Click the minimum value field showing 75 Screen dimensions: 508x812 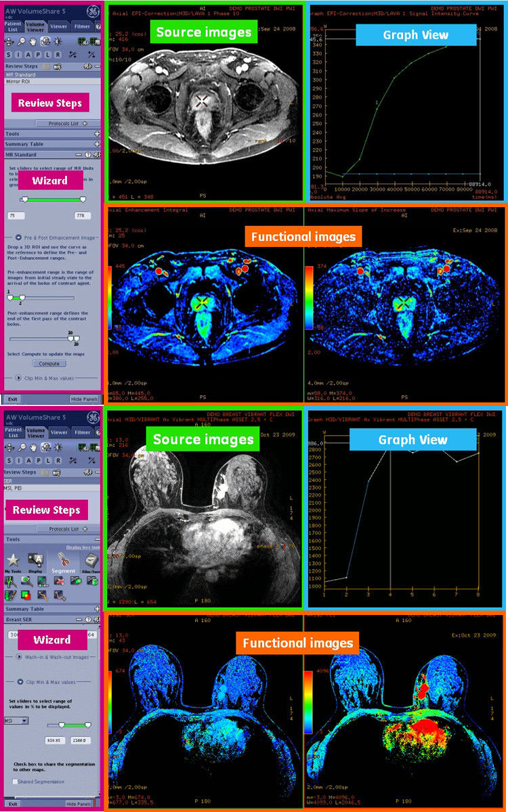[16, 216]
